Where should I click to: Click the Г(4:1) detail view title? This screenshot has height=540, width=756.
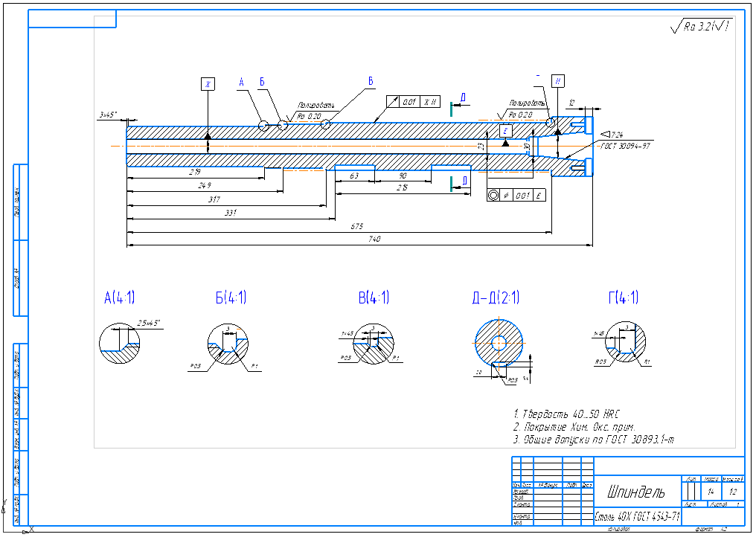(x=623, y=298)
